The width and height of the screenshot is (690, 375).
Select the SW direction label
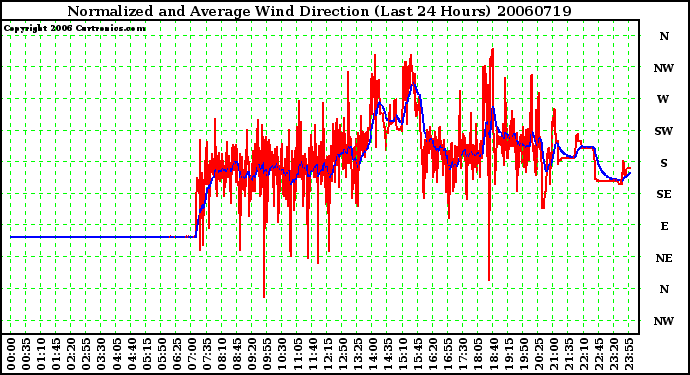[664, 131]
